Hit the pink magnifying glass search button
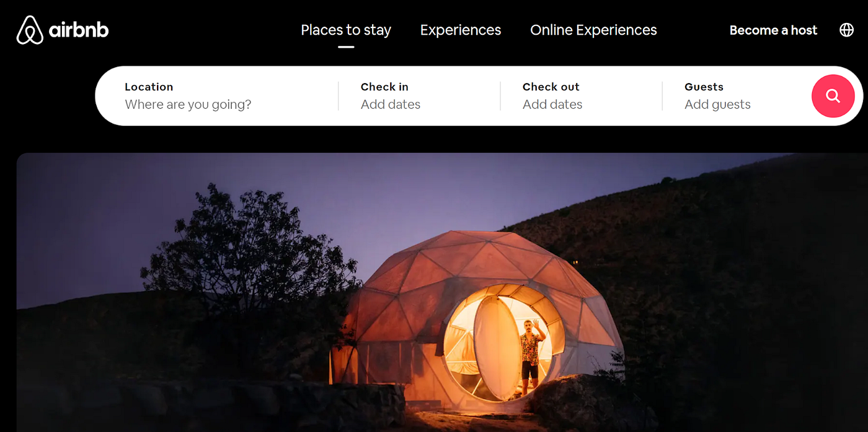The height and width of the screenshot is (432, 868). (x=833, y=96)
